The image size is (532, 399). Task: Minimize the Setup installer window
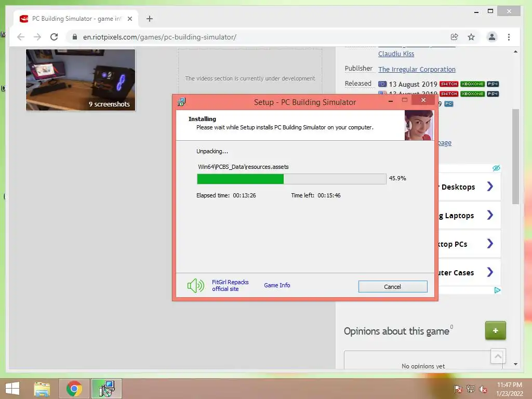click(x=391, y=100)
